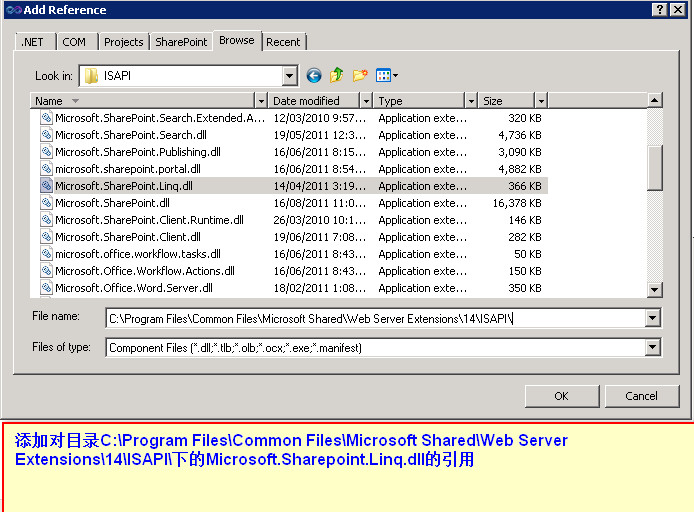Click the file icon beside Microsoft.SharePoint.Publishing.dll
This screenshot has height=512, width=694.
[46, 152]
